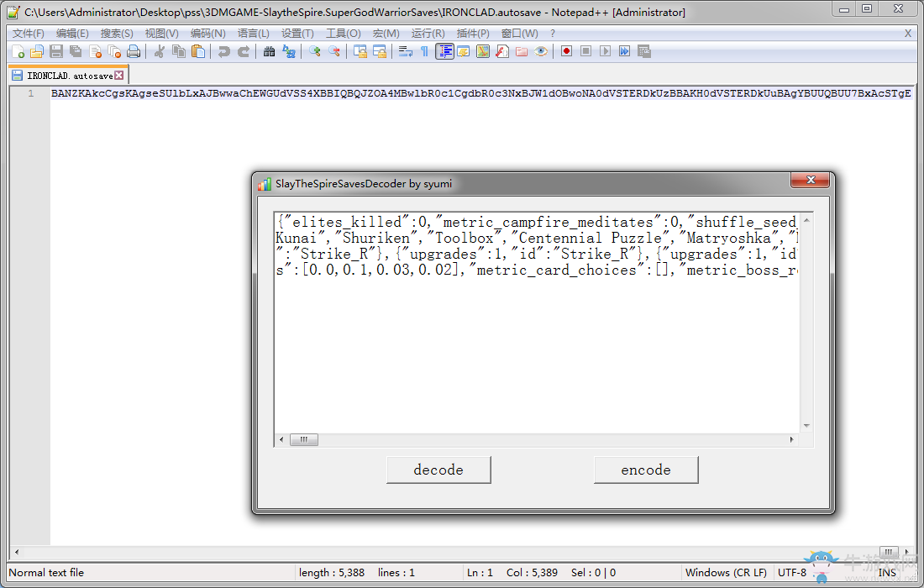Open the Document Map toolbar icon
924x588 pixels.
[483, 52]
